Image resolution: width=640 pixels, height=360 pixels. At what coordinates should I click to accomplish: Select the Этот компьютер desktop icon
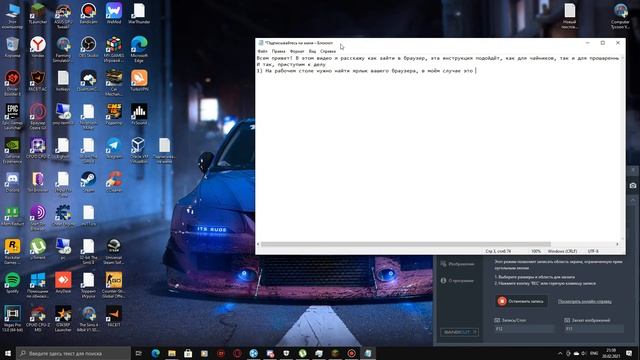click(12, 16)
